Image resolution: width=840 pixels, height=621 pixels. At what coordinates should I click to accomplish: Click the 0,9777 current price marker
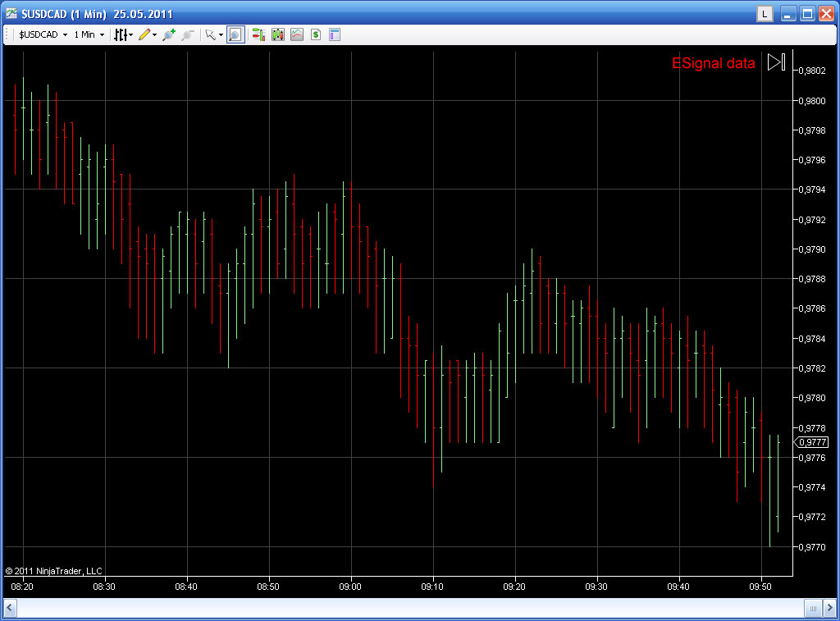(x=811, y=442)
